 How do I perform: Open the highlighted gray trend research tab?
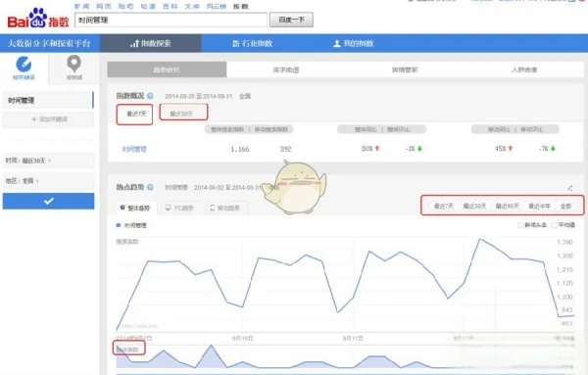167,70
